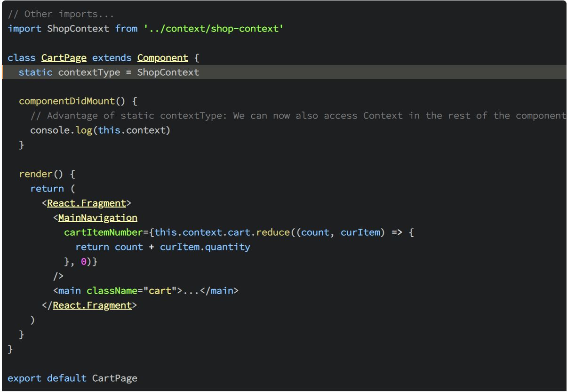Click the underlined CartPage class name
Screen dimensions: 567x392
(x=64, y=57)
